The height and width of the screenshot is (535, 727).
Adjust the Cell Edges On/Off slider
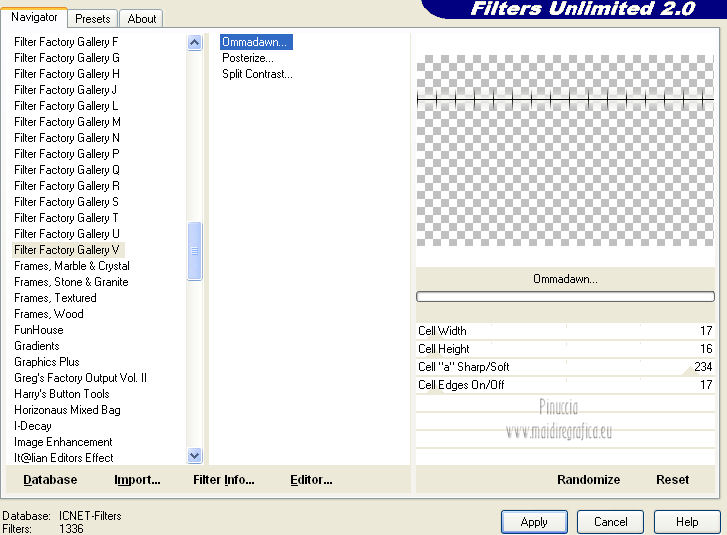565,385
